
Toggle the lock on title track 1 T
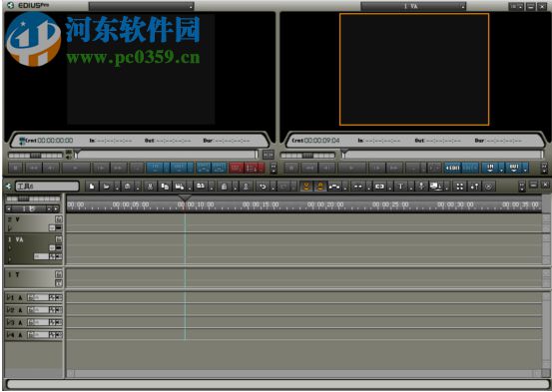(59, 274)
